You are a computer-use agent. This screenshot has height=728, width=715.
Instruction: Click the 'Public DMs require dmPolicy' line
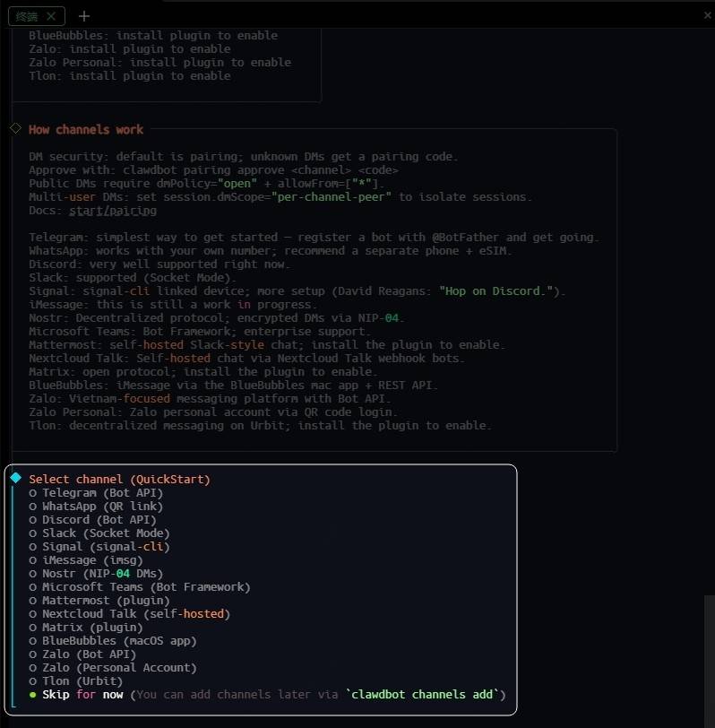(x=206, y=184)
